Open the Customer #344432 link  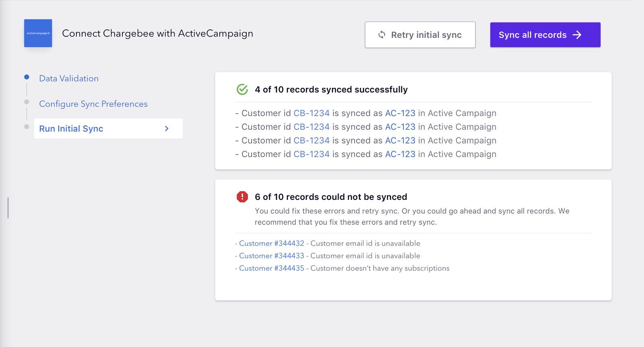(272, 243)
